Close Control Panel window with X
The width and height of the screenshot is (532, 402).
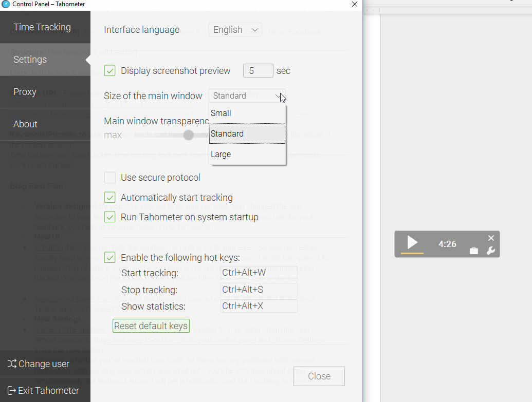click(355, 4)
